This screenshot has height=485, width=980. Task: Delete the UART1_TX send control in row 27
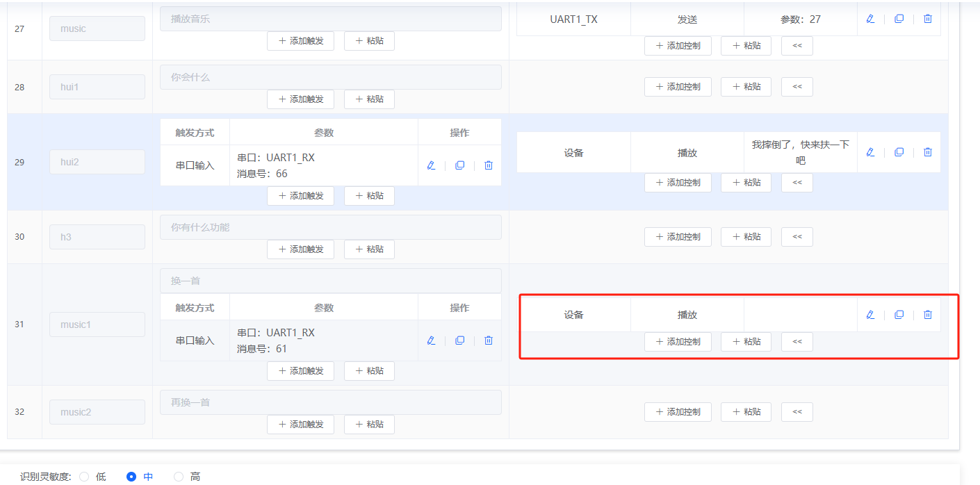coord(927,19)
